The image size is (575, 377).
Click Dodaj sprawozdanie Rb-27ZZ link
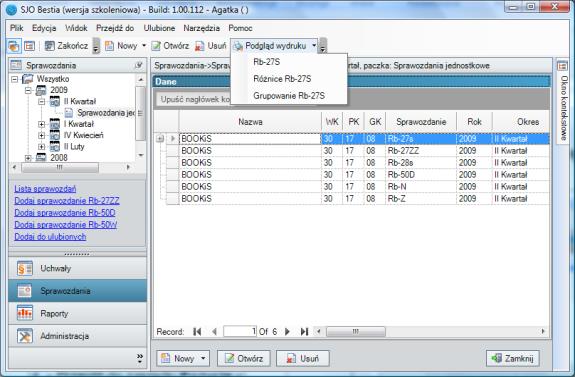pyautogui.click(x=67, y=201)
